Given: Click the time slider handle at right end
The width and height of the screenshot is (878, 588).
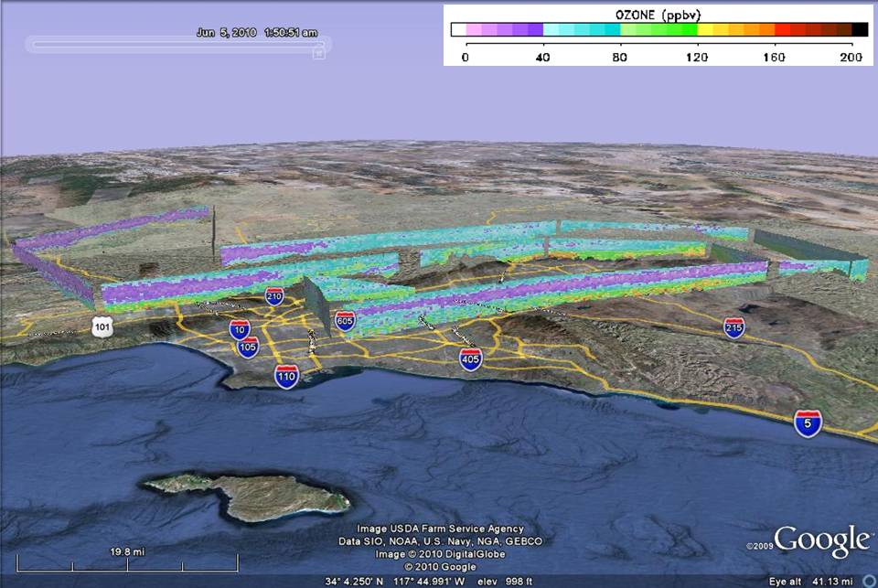Looking at the screenshot, I should 318,54.
